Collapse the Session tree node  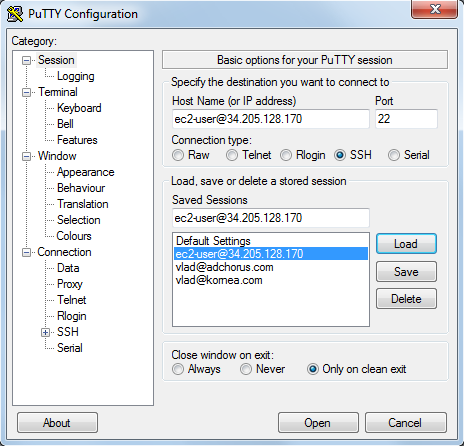[26, 60]
